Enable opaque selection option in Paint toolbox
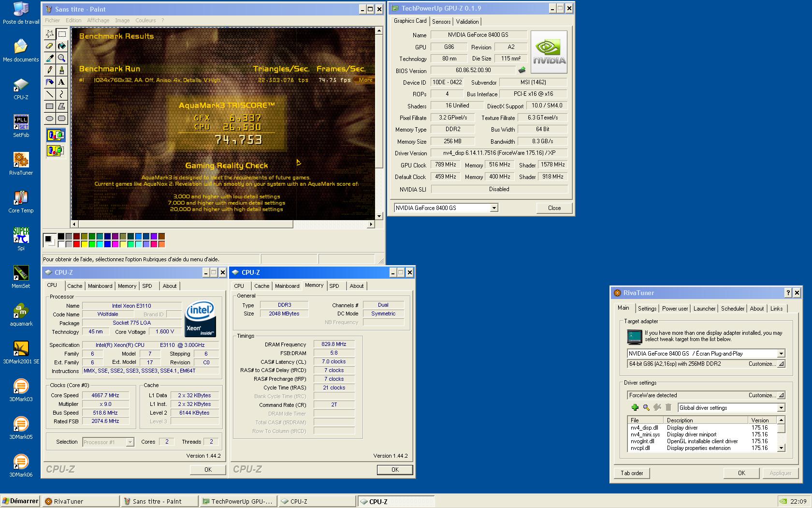Screen dimensions: 812x508 [x=56, y=135]
